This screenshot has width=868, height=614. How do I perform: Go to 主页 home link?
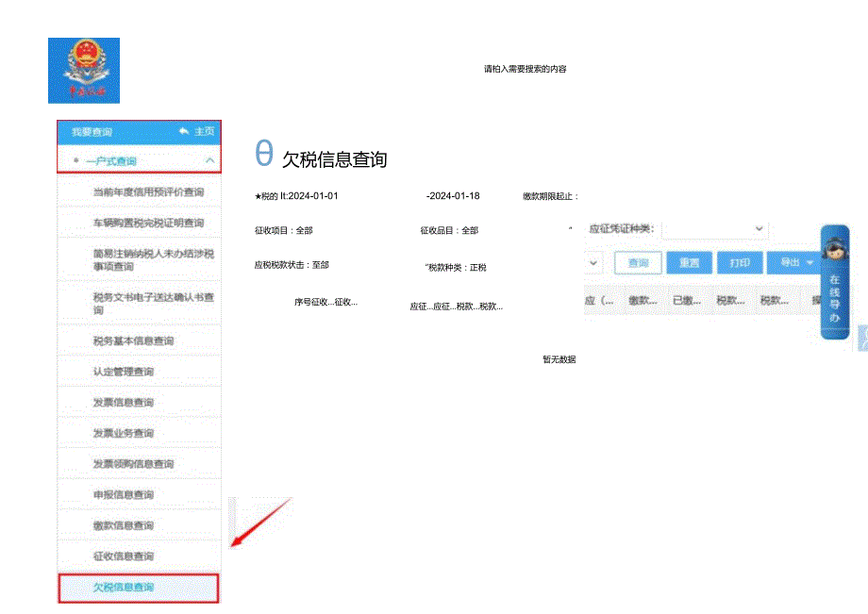tap(205, 131)
